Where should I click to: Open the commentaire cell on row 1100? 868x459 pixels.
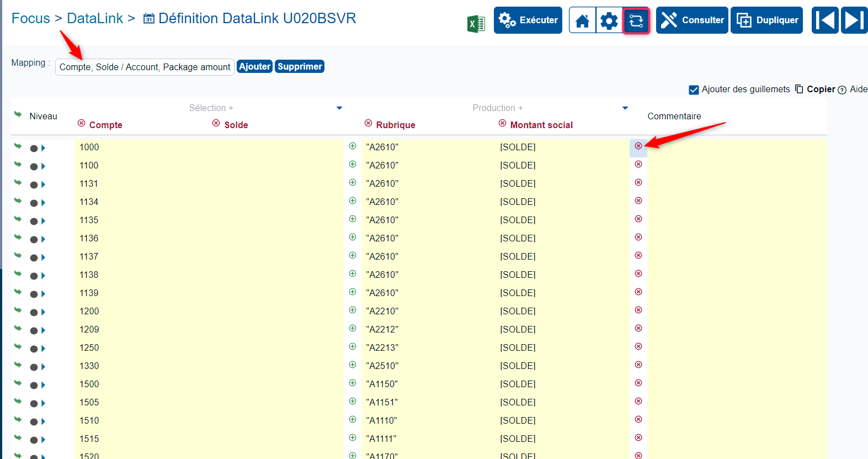(x=737, y=165)
